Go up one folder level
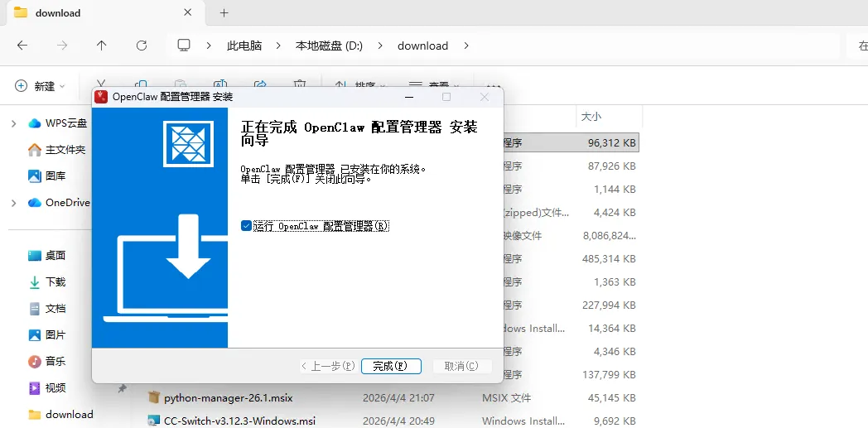Screen dimensions: 868x428 coord(101,46)
